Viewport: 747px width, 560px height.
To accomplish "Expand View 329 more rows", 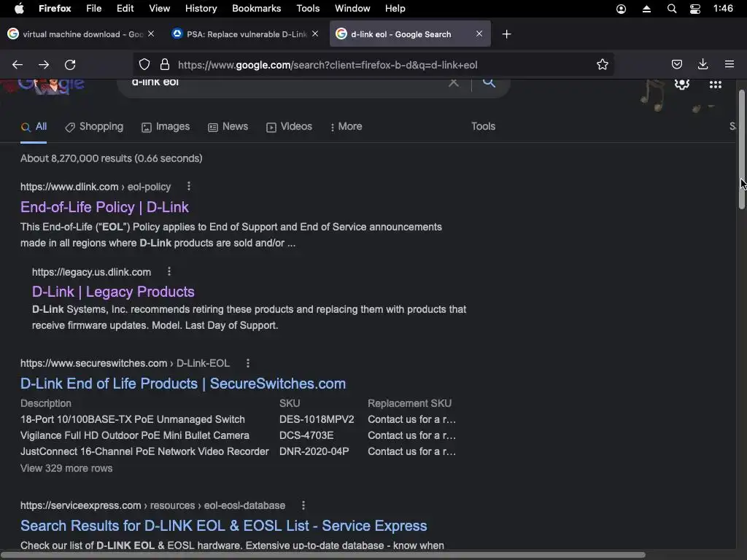I will point(66,468).
